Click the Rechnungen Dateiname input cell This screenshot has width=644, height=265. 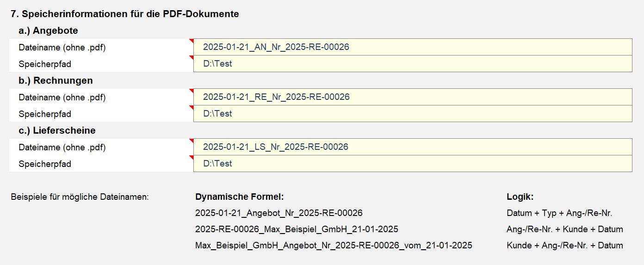[413, 97]
